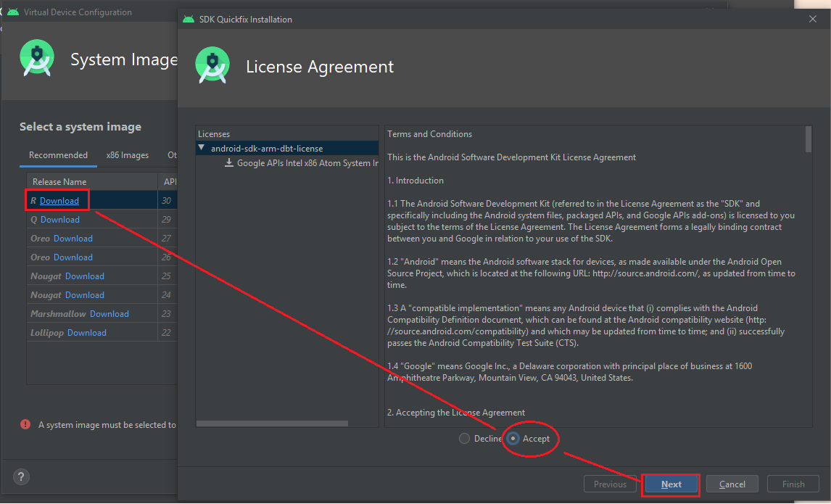Switch to the x86 Images tab
Screen dimensions: 831x504
coord(127,155)
